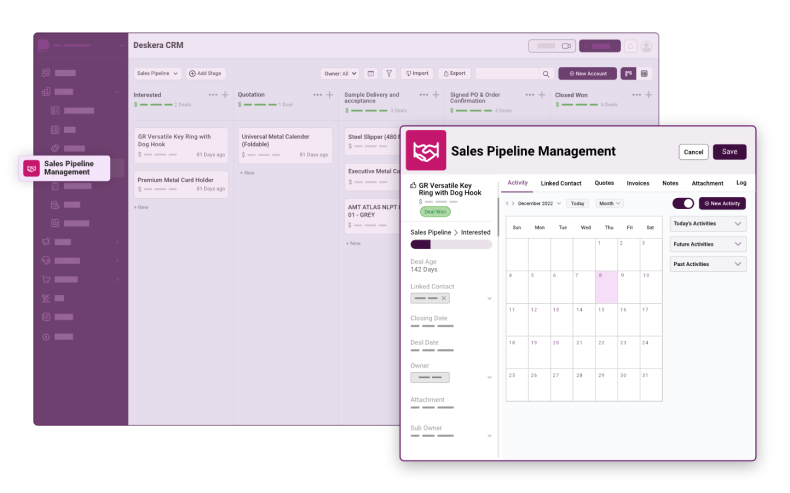The width and height of the screenshot is (790, 493).
Task: Open three-dots menu of Quotation stage
Action: point(317,95)
